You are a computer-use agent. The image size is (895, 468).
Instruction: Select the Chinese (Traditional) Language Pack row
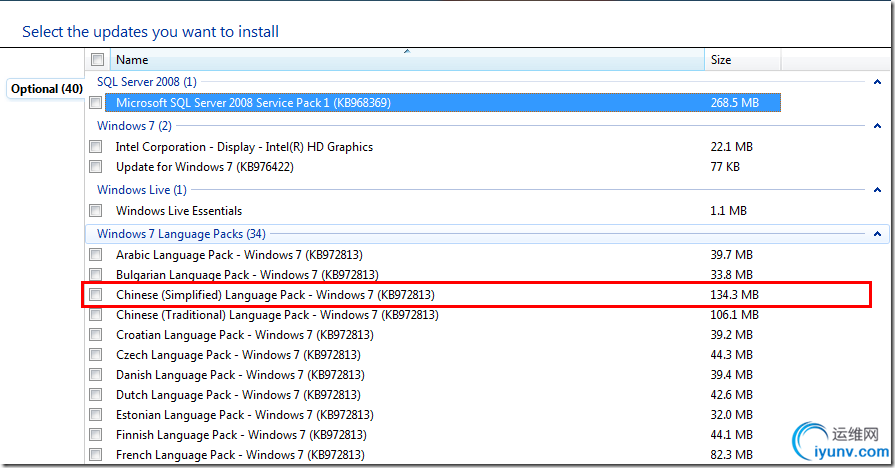point(277,315)
